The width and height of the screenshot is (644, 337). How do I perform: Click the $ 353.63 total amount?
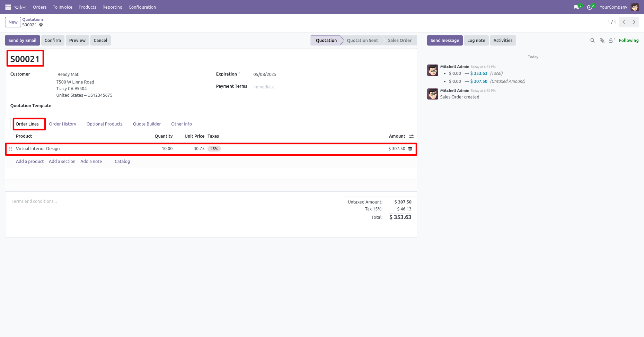[x=400, y=217]
